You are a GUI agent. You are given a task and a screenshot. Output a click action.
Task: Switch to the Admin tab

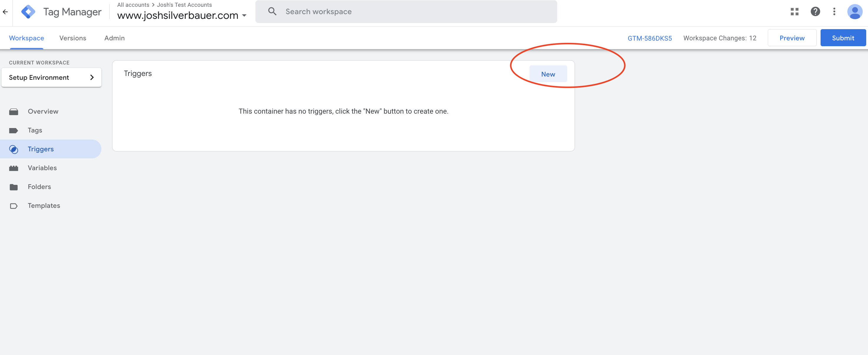tap(115, 38)
